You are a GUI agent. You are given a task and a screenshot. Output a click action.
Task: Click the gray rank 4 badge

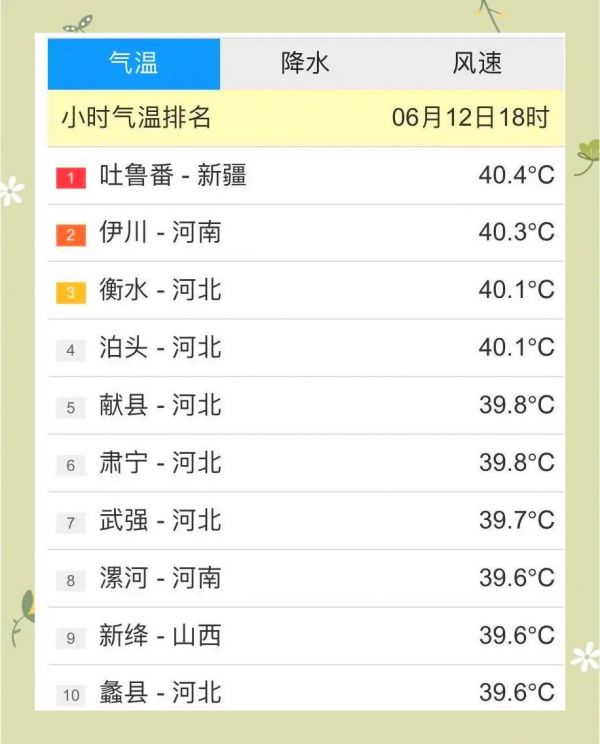71,351
